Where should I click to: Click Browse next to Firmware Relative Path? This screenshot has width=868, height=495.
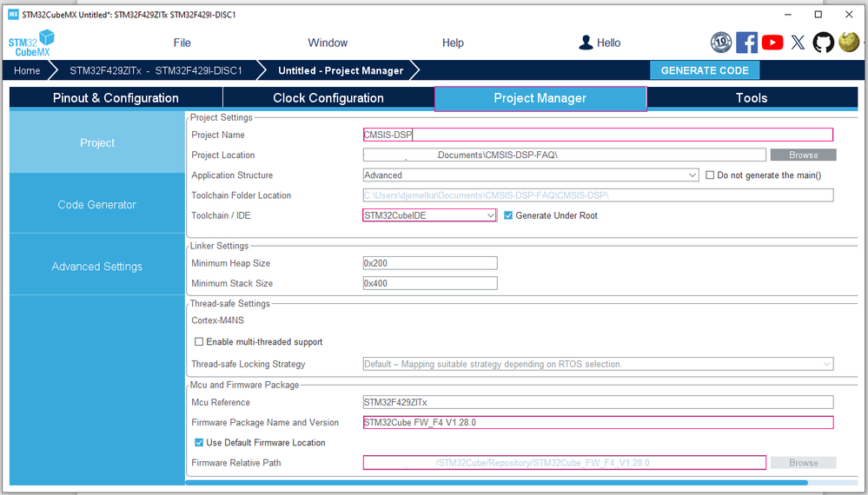click(803, 463)
